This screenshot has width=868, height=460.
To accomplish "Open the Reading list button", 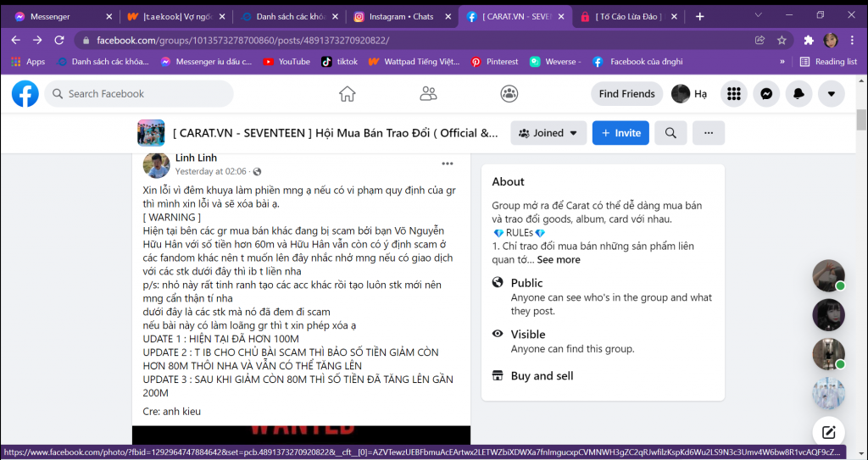I will [829, 62].
